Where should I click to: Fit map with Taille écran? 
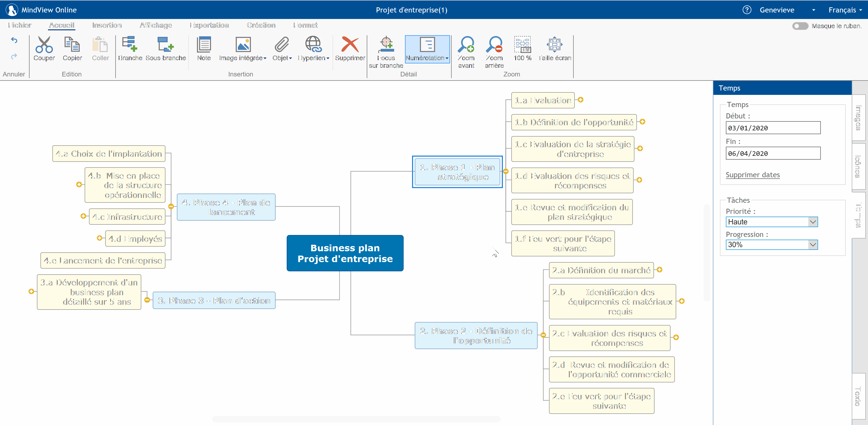click(555, 49)
